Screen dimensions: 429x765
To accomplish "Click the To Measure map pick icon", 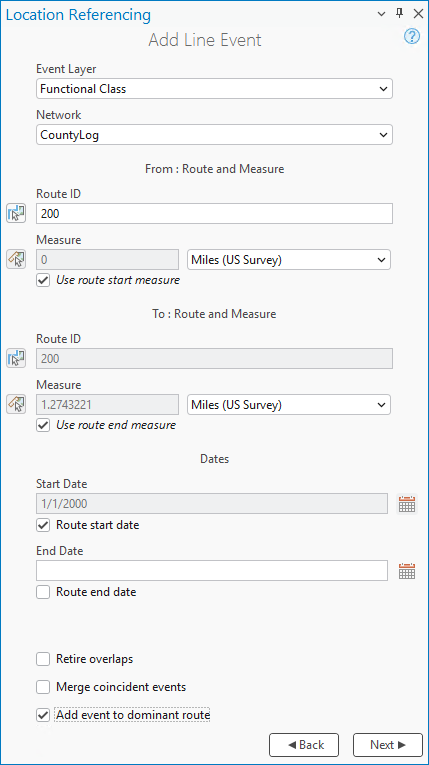I will 16,404.
